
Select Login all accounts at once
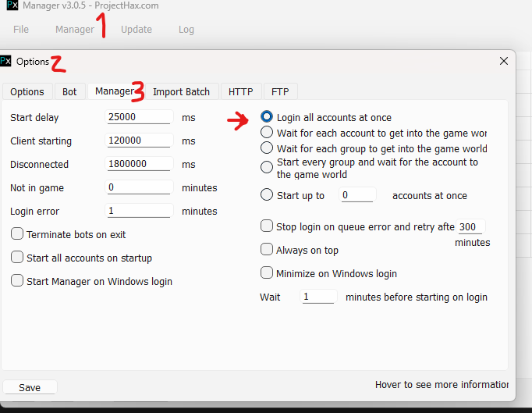coord(267,117)
